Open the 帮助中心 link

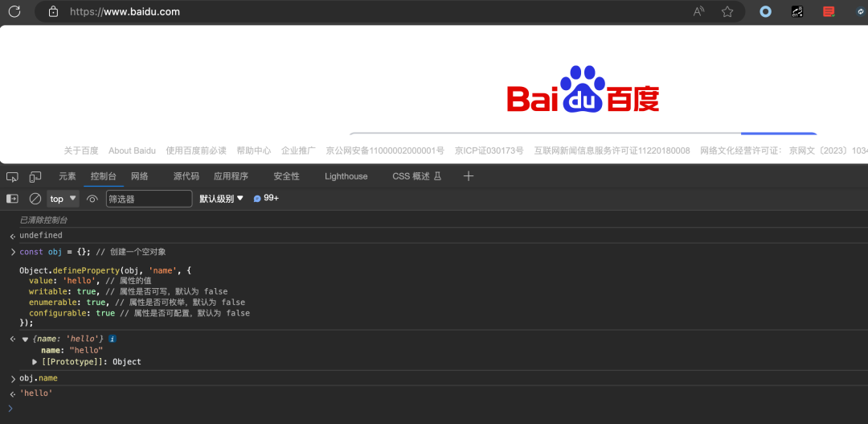click(x=254, y=150)
